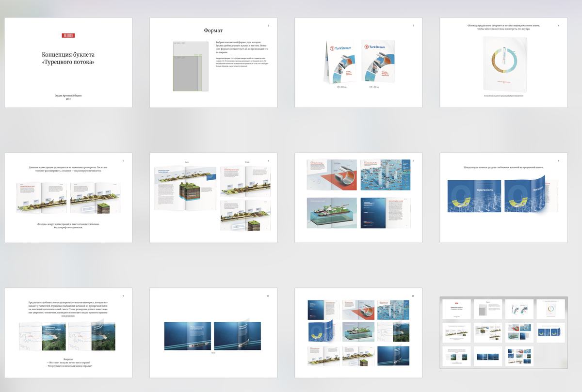The width and height of the screenshot is (582, 392).
Task: Select the left underwater pipeline spread on slide 10
Action: pos(187,336)
